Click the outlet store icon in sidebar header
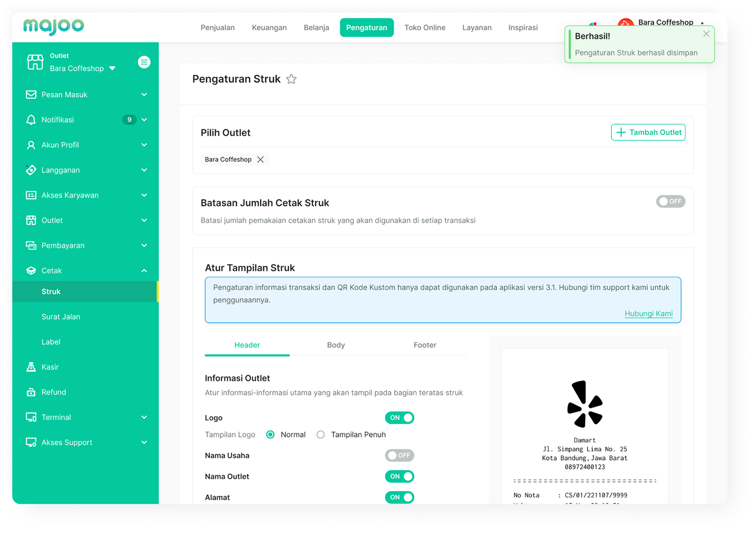756x533 pixels. pos(35,62)
